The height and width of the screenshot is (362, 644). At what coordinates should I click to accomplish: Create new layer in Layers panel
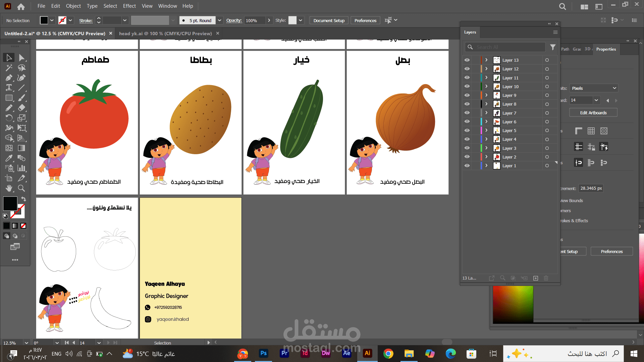(x=536, y=278)
